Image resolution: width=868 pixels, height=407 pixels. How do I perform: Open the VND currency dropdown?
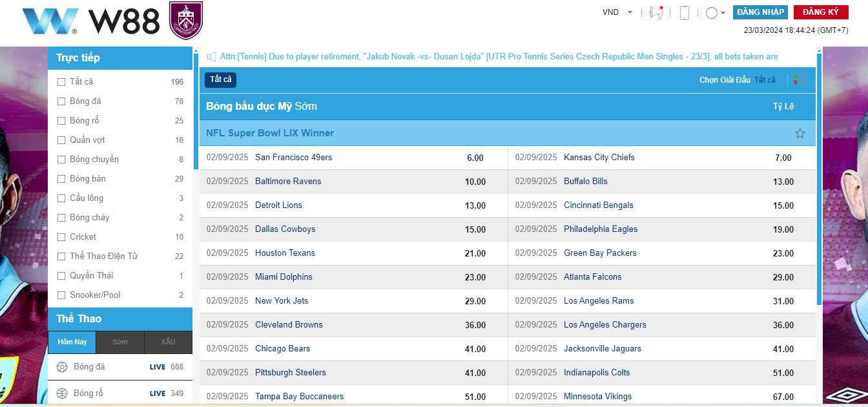(x=617, y=12)
